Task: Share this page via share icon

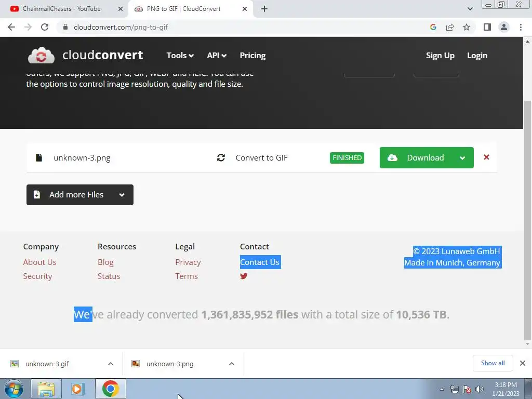Action: click(450, 27)
